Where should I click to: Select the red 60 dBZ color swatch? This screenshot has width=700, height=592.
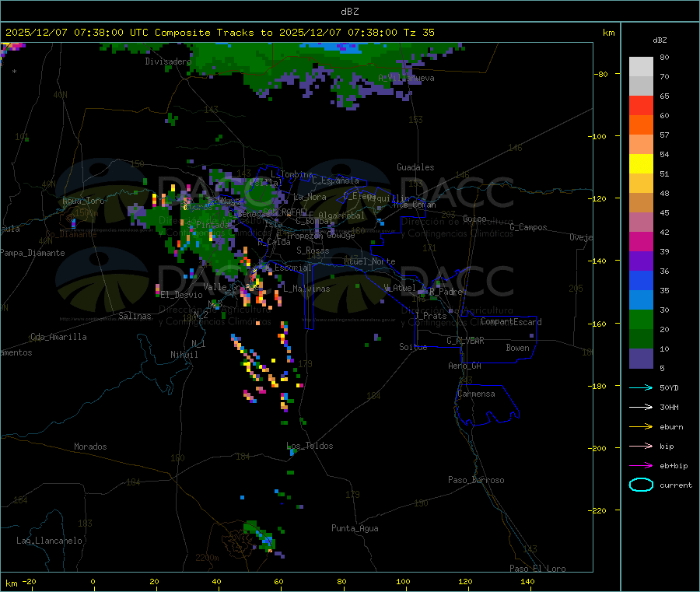click(641, 105)
